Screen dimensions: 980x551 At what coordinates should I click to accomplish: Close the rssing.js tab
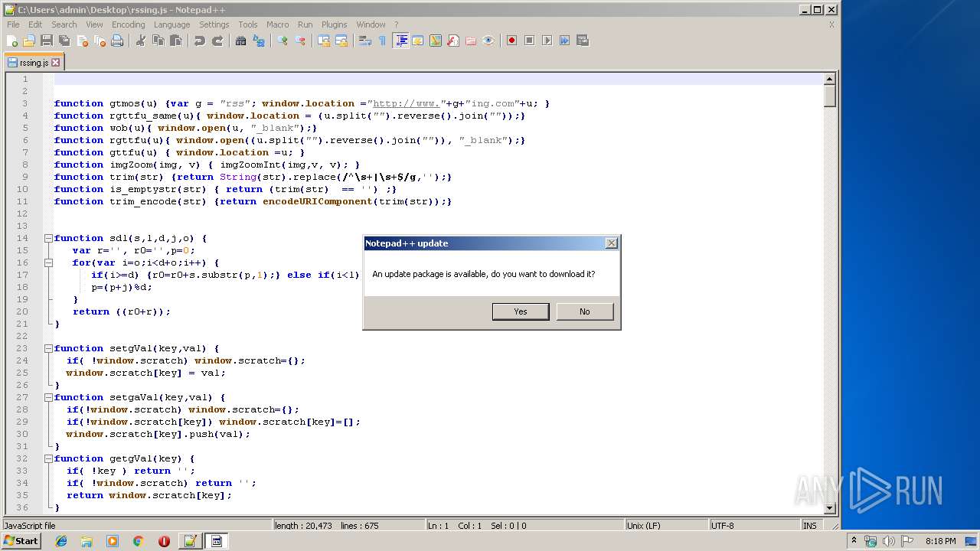pos(55,63)
